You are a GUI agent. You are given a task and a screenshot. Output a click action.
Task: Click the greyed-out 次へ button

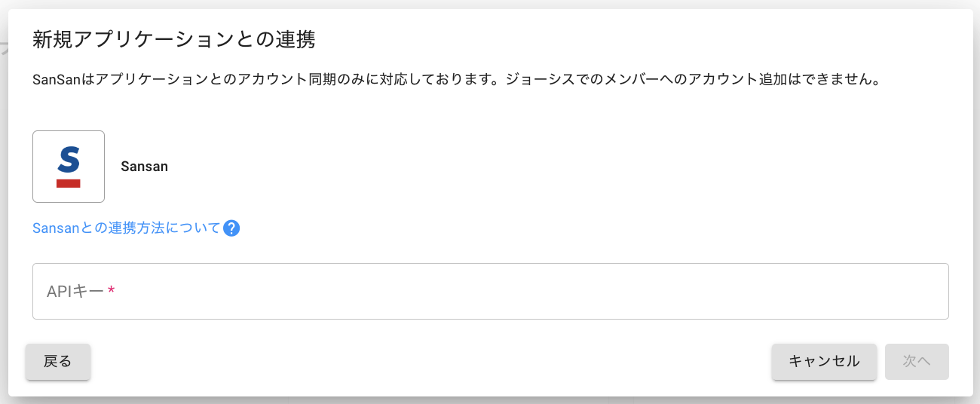(x=917, y=362)
